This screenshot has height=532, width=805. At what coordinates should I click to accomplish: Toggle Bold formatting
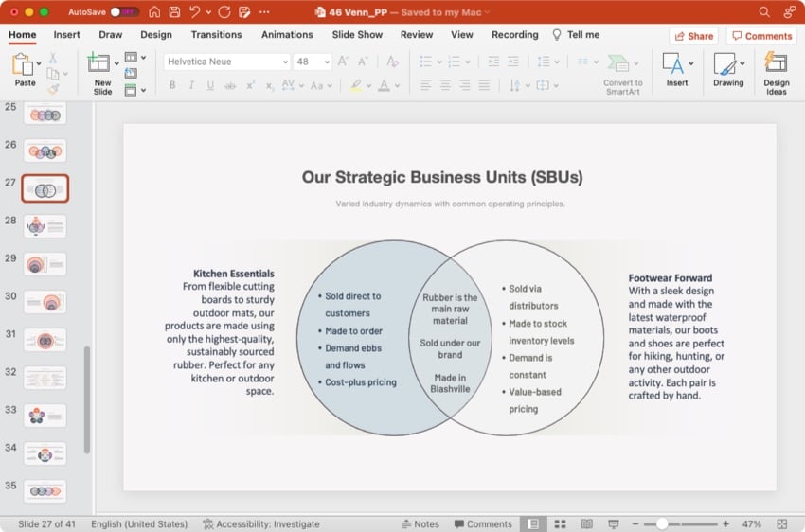(x=171, y=85)
